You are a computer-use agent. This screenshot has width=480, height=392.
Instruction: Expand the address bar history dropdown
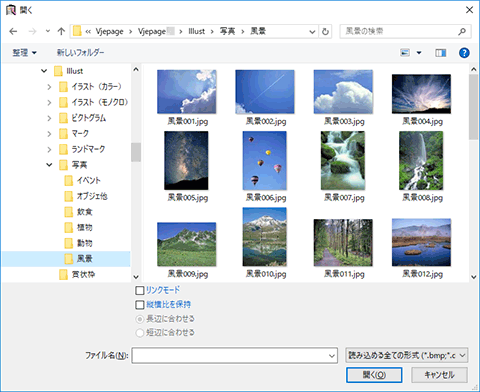(312, 32)
